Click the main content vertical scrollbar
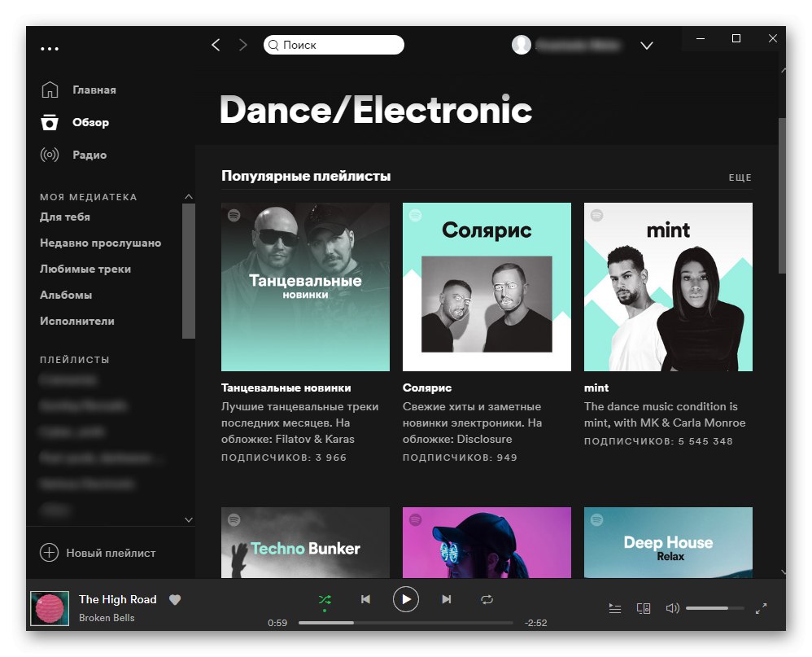The height and width of the screenshot is (657, 812). 782,196
